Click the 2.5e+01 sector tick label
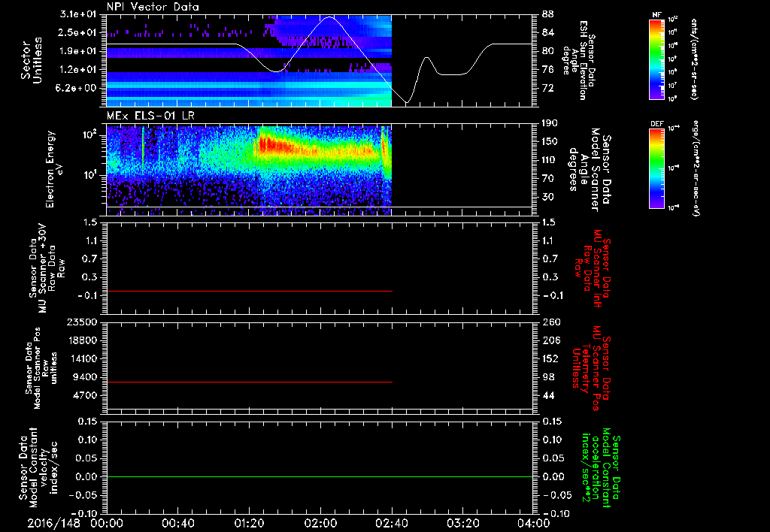 click(78, 33)
